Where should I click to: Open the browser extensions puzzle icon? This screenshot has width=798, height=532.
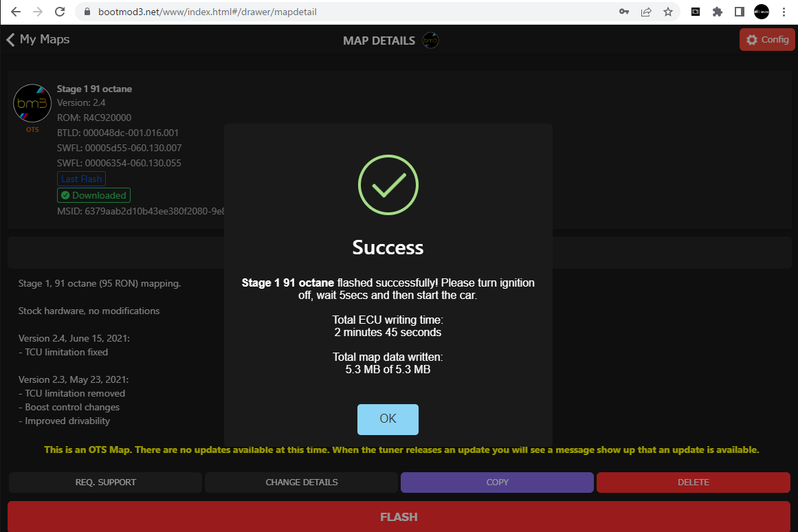[717, 12]
